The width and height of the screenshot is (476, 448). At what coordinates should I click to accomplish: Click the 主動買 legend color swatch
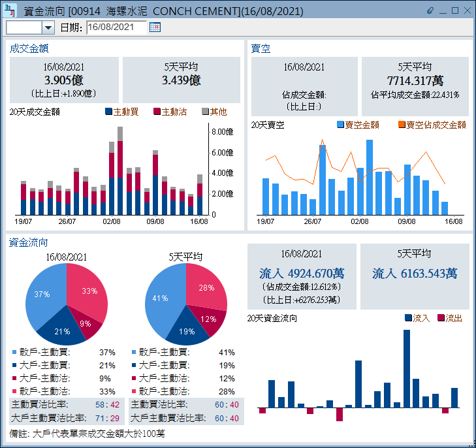point(108,112)
